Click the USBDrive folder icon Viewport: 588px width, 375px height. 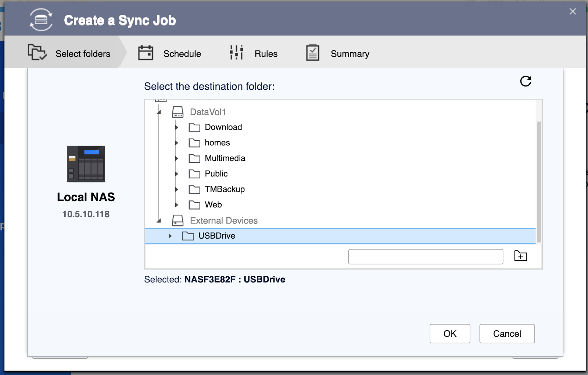[188, 236]
